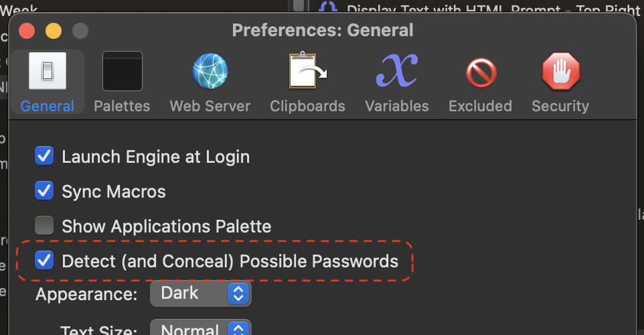Expand the Text Size dropdown showing Normal
The image size is (644, 335).
click(200, 328)
